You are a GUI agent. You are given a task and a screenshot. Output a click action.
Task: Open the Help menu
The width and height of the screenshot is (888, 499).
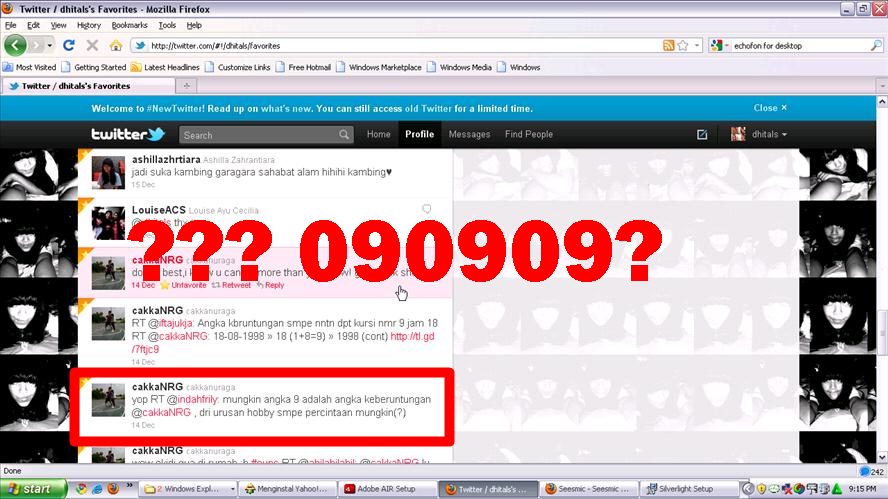(194, 25)
